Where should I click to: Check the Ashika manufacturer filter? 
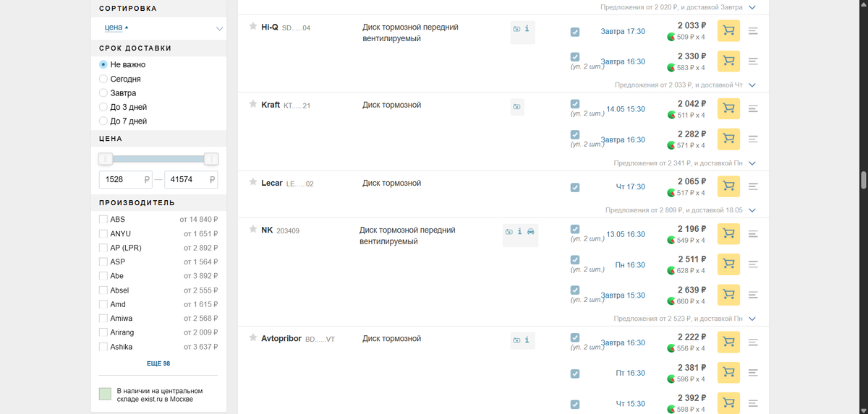click(103, 347)
